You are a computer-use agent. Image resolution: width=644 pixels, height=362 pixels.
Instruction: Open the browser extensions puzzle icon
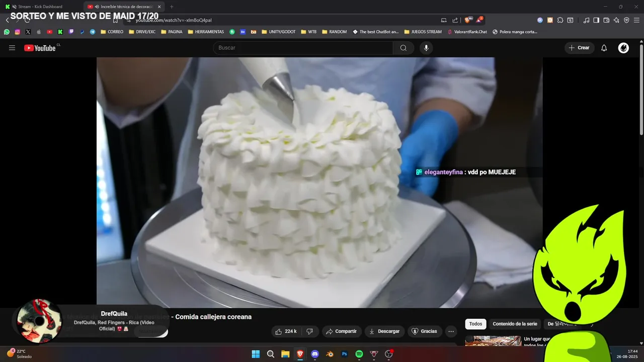560,20
